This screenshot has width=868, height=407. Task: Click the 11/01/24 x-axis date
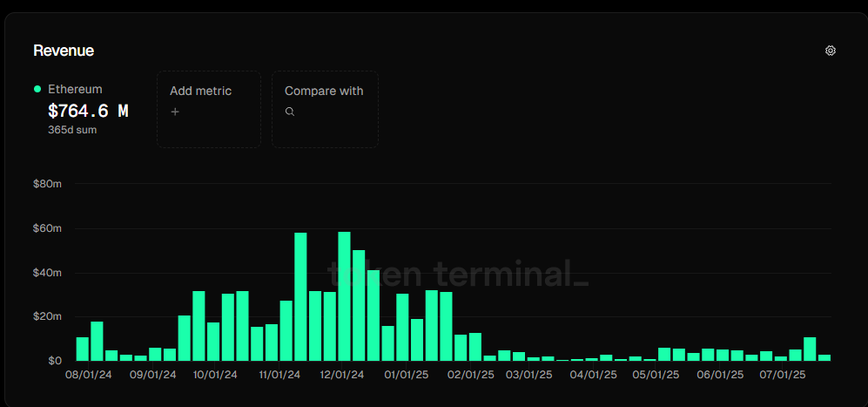tap(279, 375)
